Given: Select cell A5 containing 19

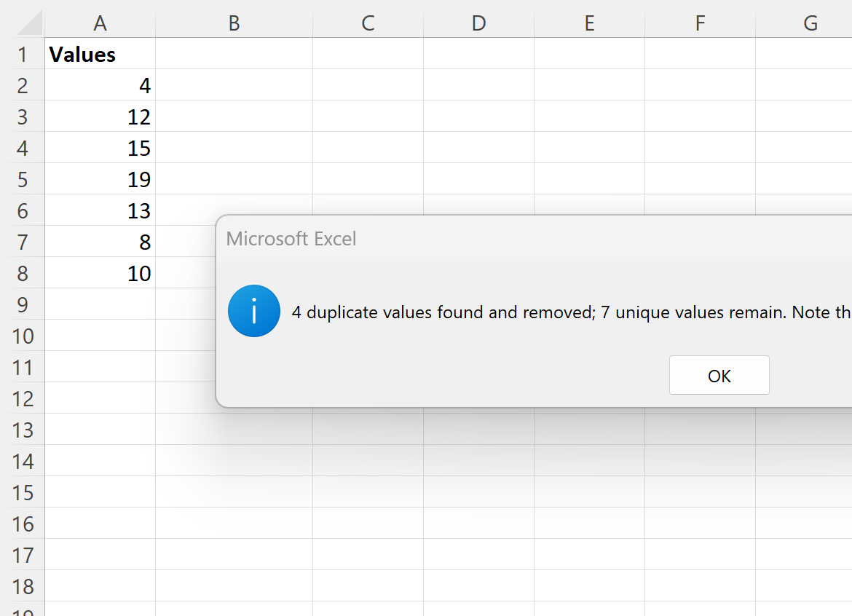Looking at the screenshot, I should point(100,178).
